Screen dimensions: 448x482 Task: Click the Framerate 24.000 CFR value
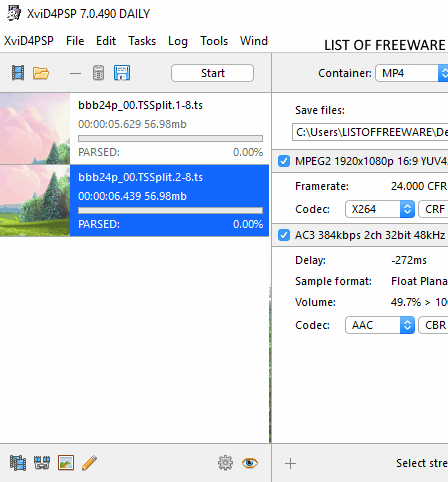point(419,186)
